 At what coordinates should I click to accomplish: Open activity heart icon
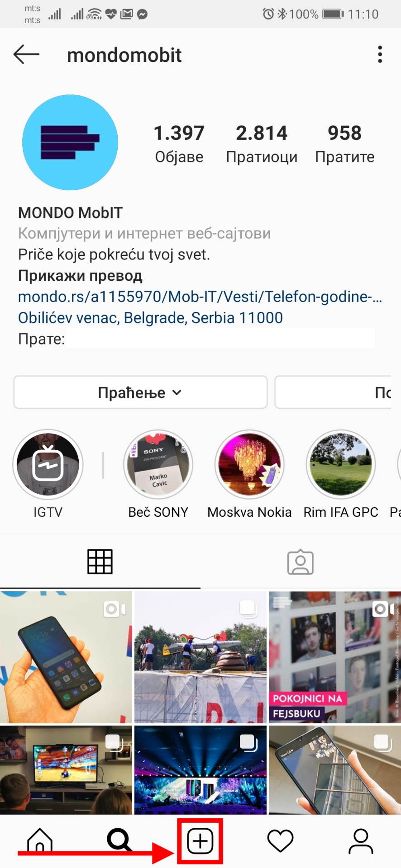point(281,841)
